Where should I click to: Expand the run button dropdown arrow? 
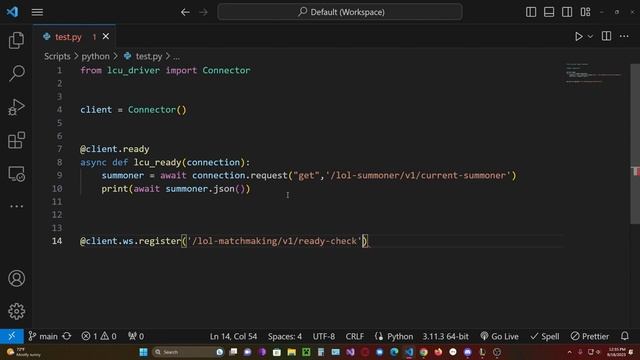tap(590, 36)
